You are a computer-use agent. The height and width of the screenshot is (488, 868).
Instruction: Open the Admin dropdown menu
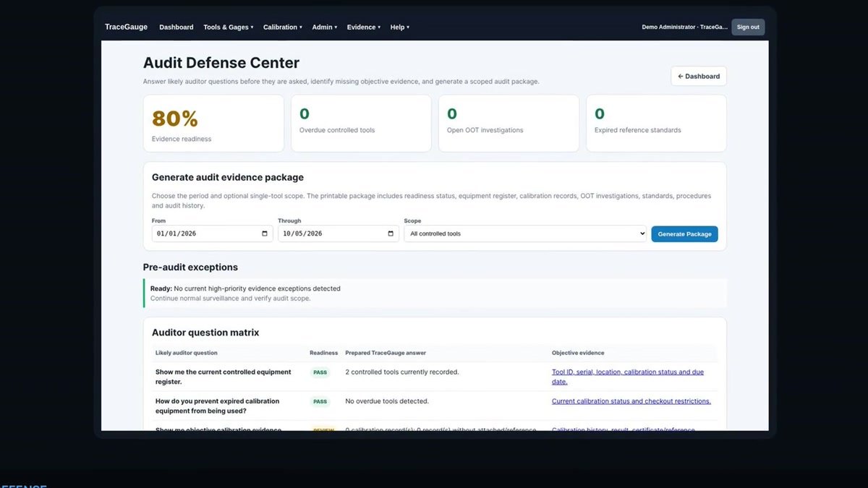click(x=325, y=27)
